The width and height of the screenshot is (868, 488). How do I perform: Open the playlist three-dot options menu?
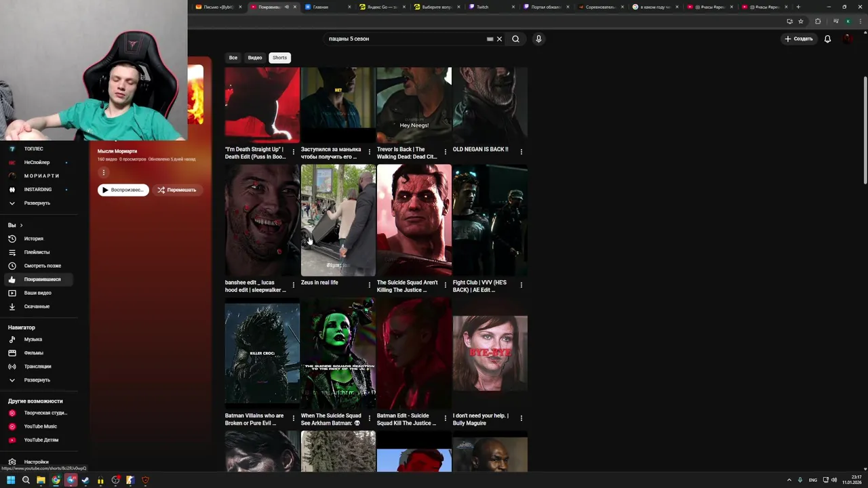pos(104,172)
